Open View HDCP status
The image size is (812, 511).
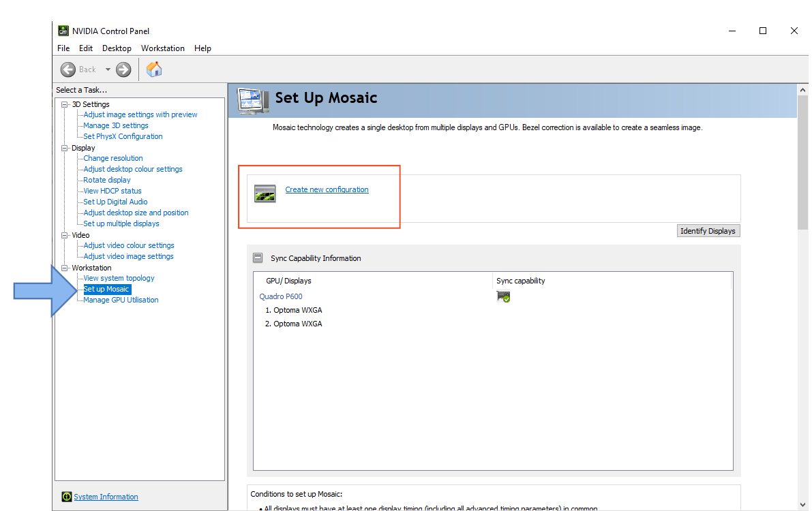[112, 191]
